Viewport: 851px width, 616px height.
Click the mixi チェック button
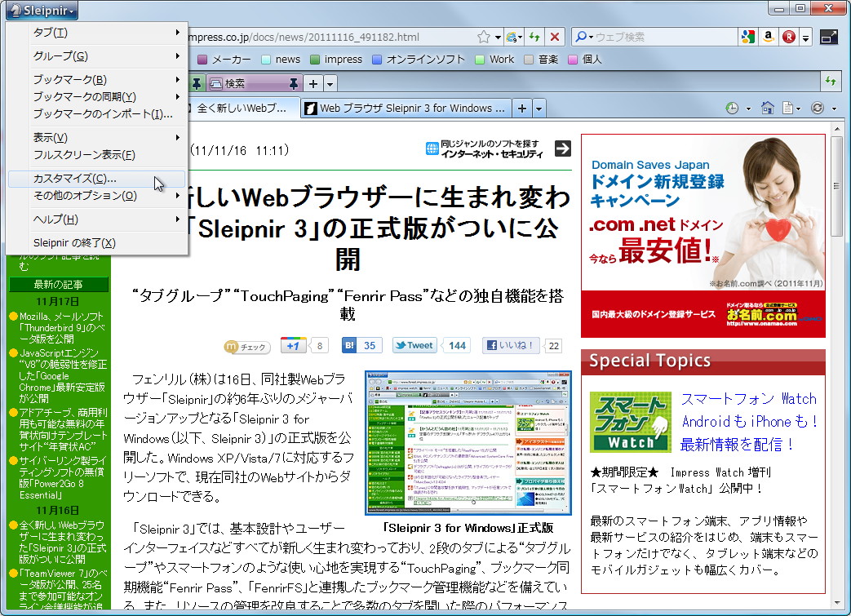tap(247, 346)
